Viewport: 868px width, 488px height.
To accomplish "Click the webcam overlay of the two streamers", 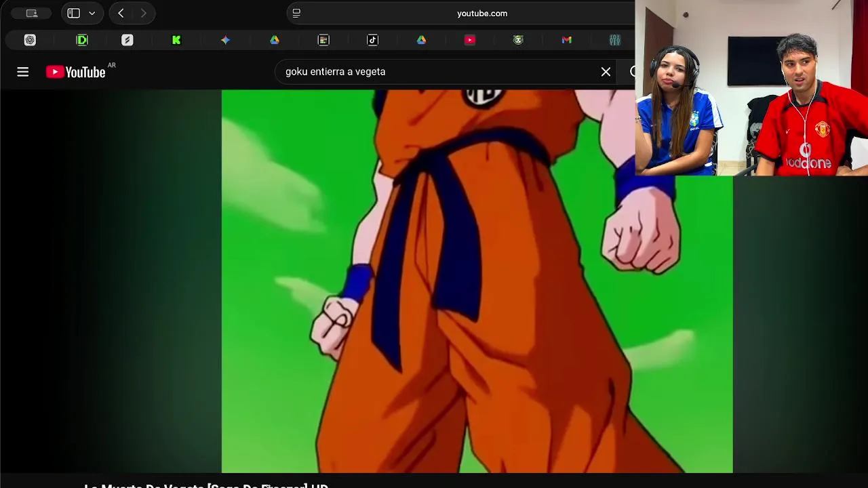I will pos(751,88).
